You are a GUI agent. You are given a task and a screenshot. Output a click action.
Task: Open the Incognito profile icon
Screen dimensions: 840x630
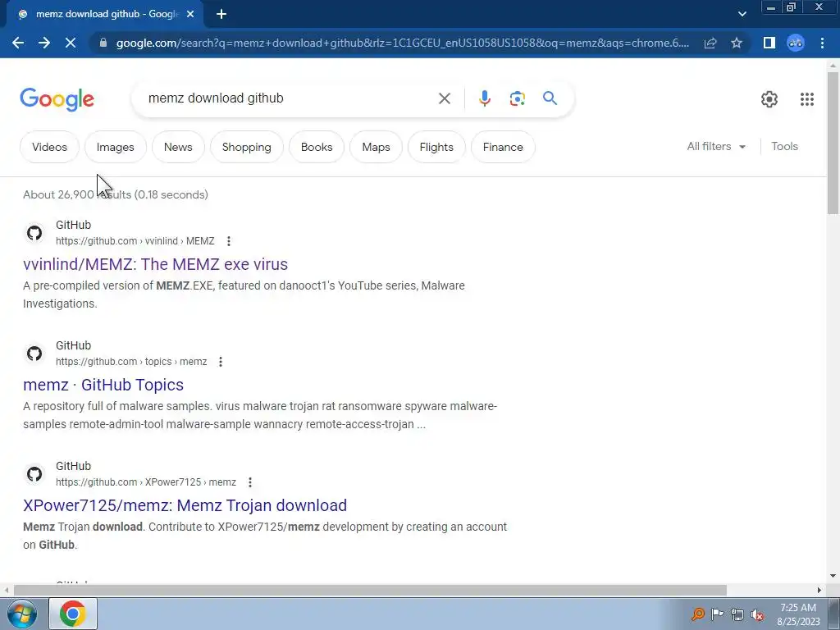[x=796, y=43]
